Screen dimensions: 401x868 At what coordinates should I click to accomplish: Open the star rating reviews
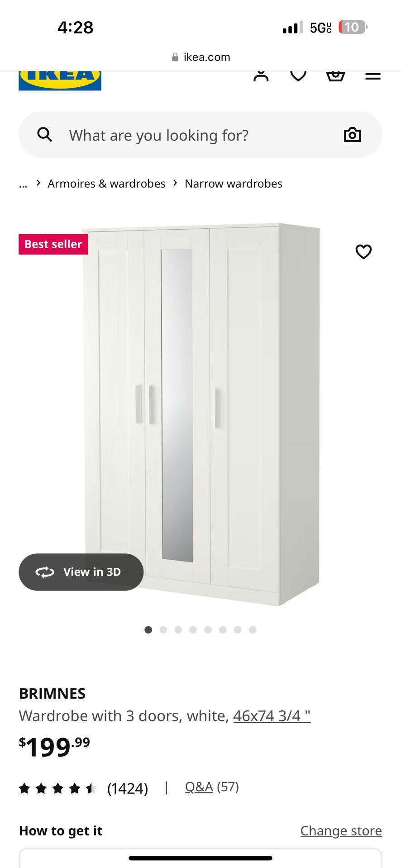pyautogui.click(x=83, y=788)
